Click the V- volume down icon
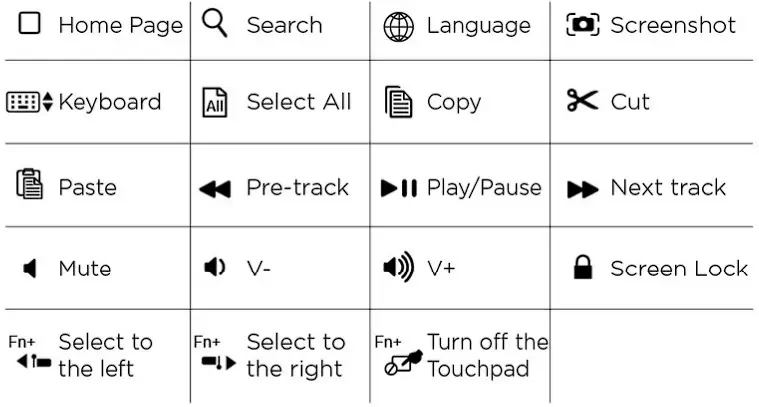This screenshot has width=759, height=407. pos(214,267)
